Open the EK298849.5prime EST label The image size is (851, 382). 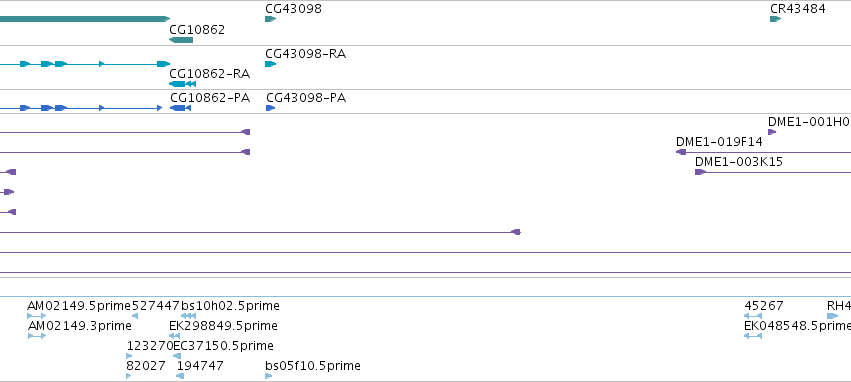[223, 326]
